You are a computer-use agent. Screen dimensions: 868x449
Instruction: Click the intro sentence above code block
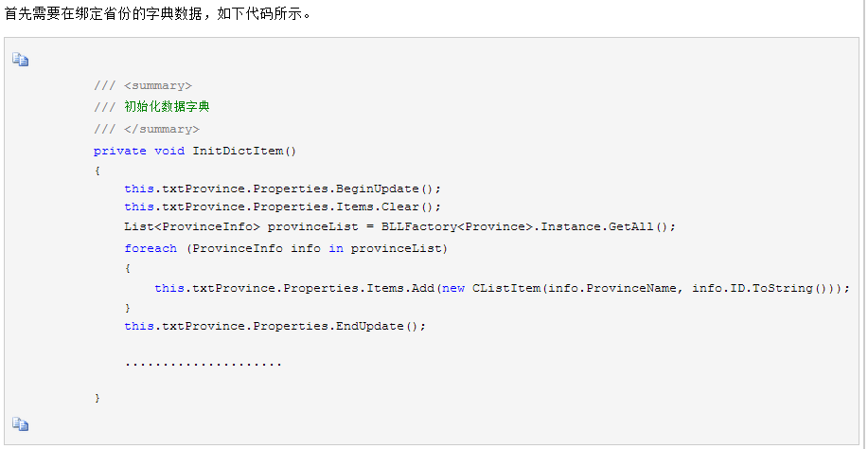[158, 14]
